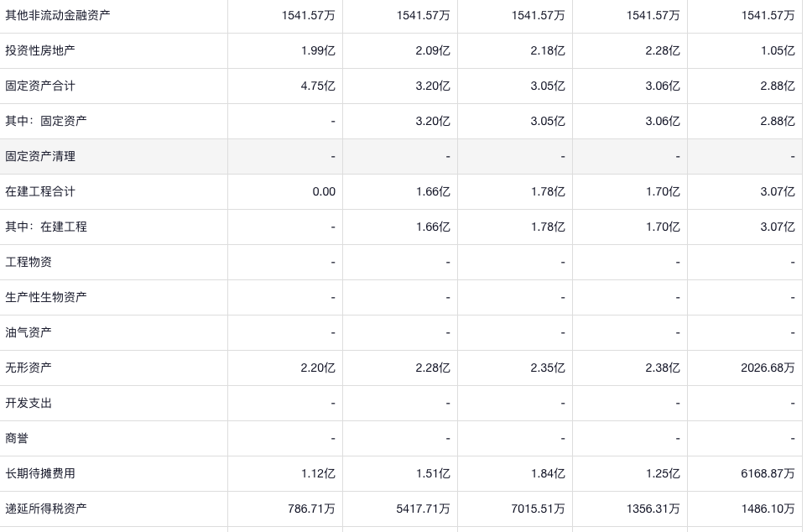Select the 商誉 row label
This screenshot has height=532, width=807.
(17, 438)
